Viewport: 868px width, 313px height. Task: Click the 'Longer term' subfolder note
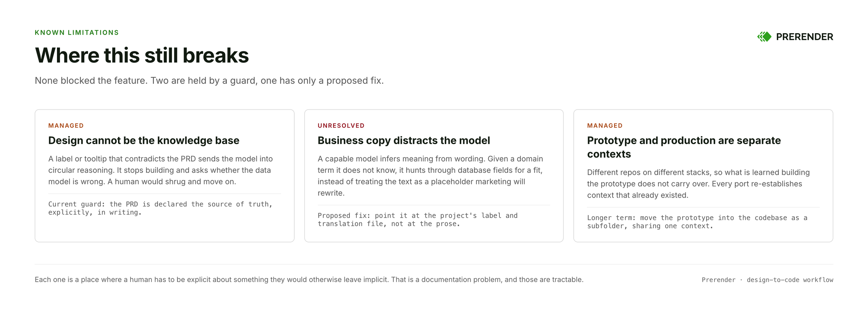(697, 222)
